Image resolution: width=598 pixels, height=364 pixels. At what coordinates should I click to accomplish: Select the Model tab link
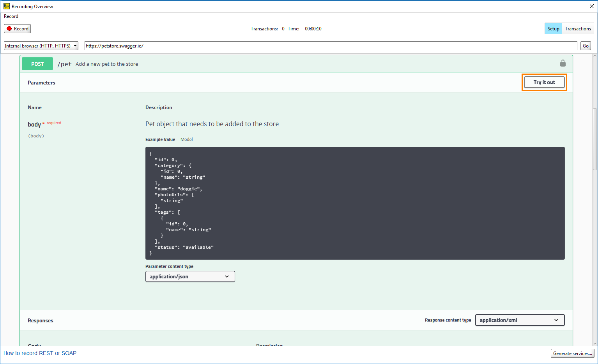[x=186, y=139]
